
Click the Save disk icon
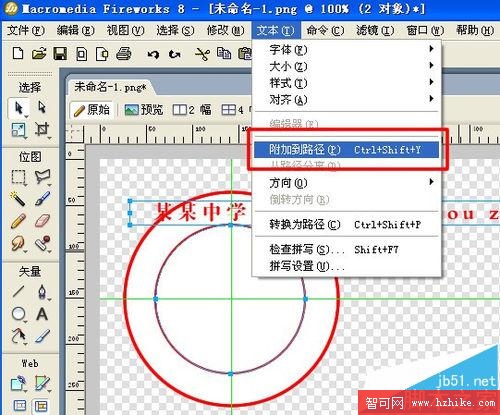[x=60, y=54]
